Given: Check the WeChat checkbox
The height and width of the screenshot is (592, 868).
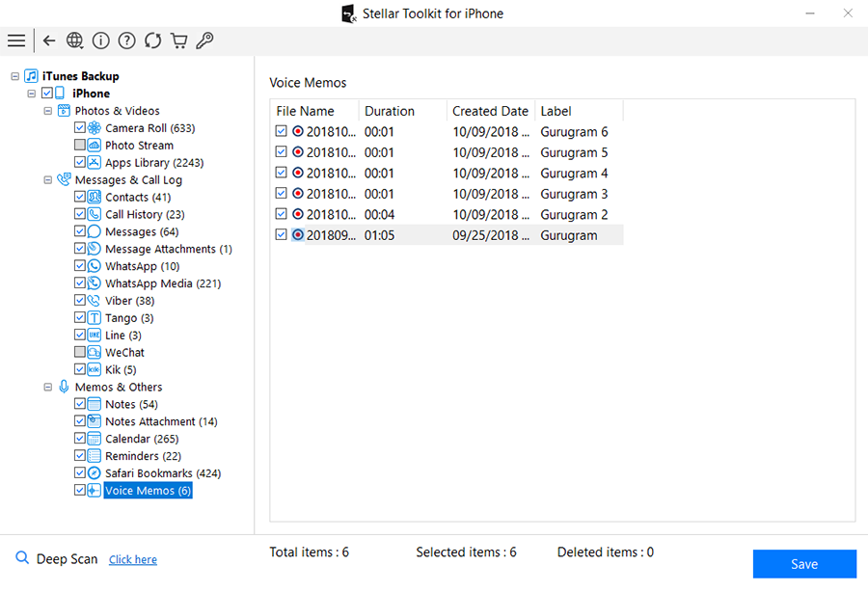Looking at the screenshot, I should pos(80,352).
